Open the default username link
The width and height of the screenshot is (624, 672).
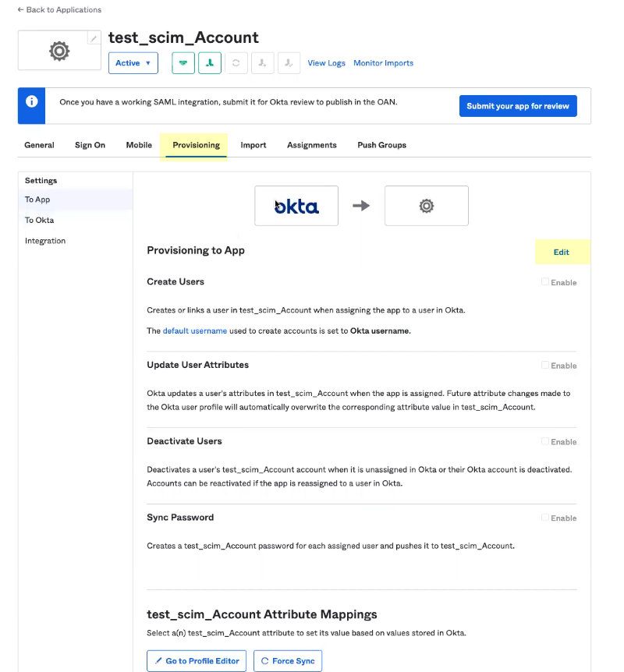pyautogui.click(x=195, y=331)
